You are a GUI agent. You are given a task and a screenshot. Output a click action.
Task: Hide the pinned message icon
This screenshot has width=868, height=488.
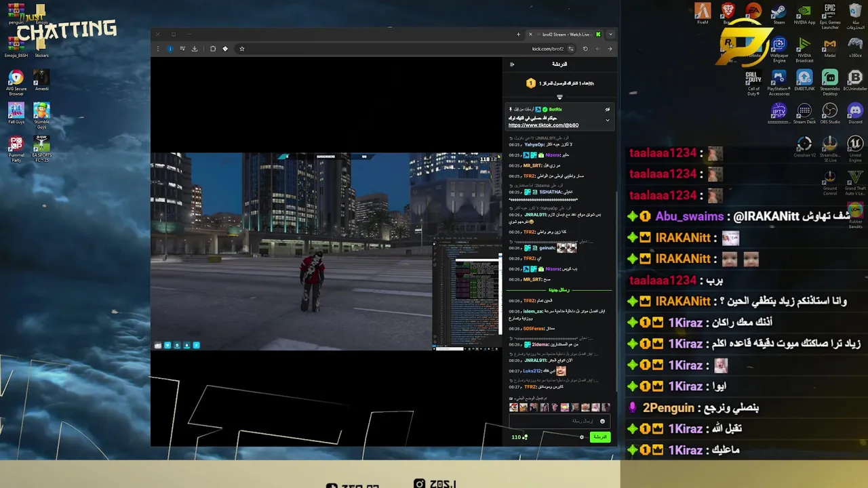[x=608, y=109]
